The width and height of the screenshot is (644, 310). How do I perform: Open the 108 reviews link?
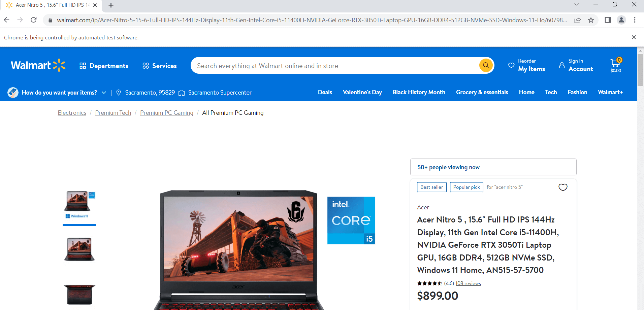click(x=468, y=283)
